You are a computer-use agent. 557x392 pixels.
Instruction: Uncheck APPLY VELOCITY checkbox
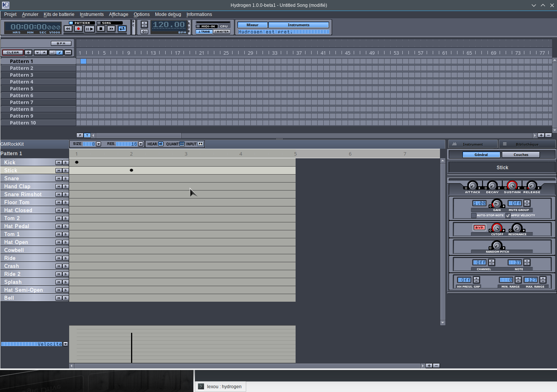click(508, 216)
